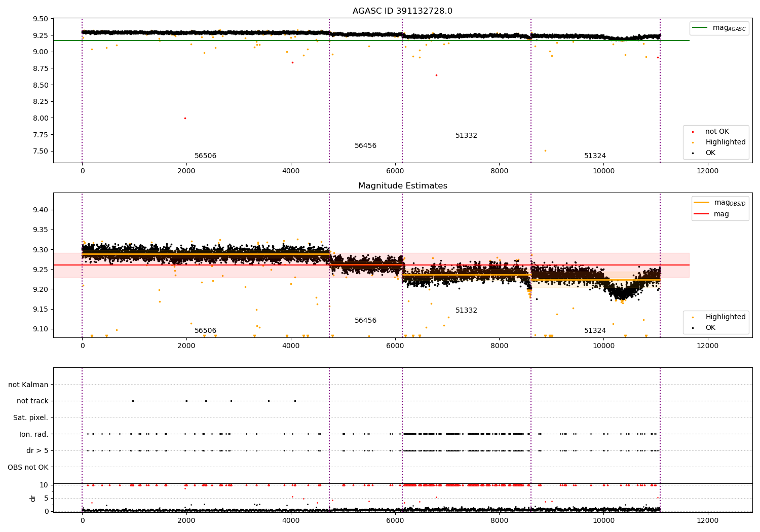Select 'Highlighted' legend entry in the middle plot
Screen dimensions: 760x532
click(x=725, y=317)
